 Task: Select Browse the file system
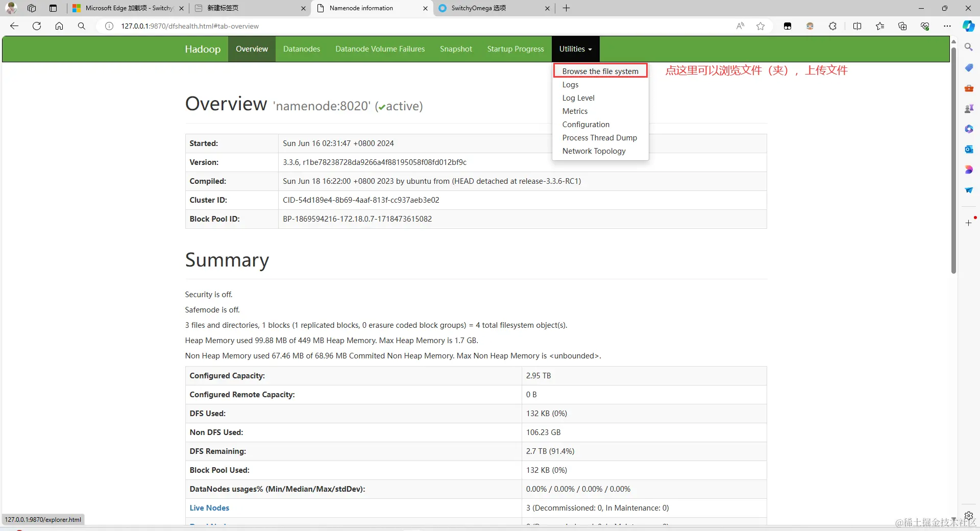(x=600, y=71)
